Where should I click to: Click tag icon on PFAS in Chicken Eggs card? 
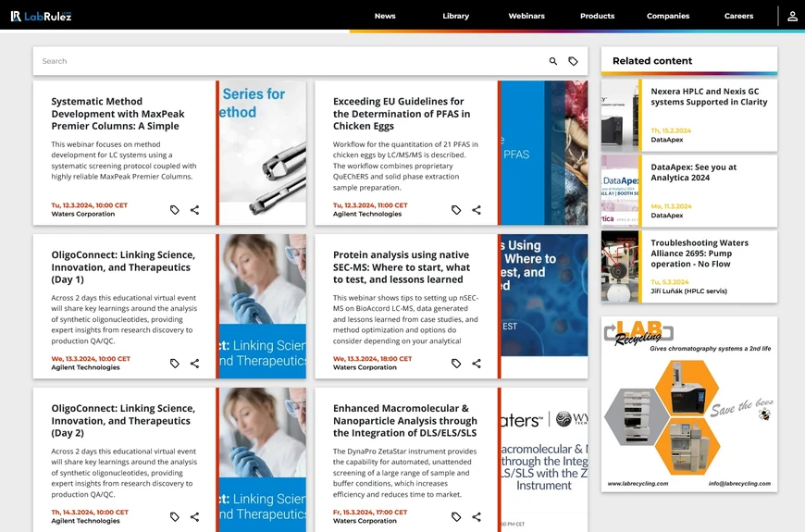click(456, 210)
